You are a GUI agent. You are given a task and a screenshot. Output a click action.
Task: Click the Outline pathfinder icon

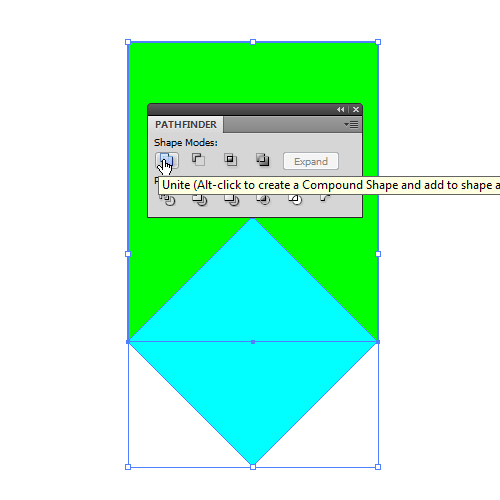tap(295, 200)
